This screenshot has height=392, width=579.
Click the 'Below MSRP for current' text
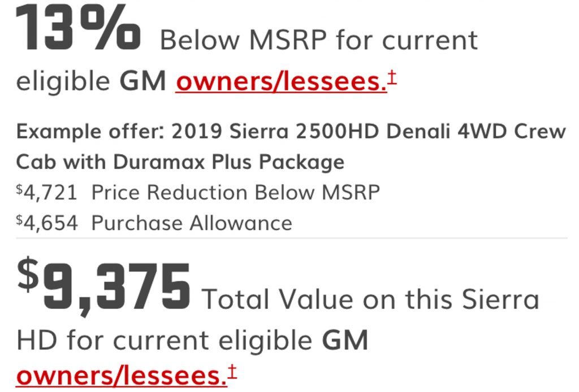point(319,40)
